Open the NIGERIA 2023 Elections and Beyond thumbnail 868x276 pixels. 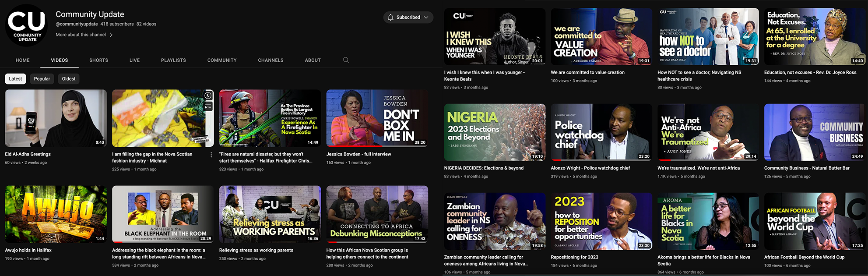pos(495,132)
